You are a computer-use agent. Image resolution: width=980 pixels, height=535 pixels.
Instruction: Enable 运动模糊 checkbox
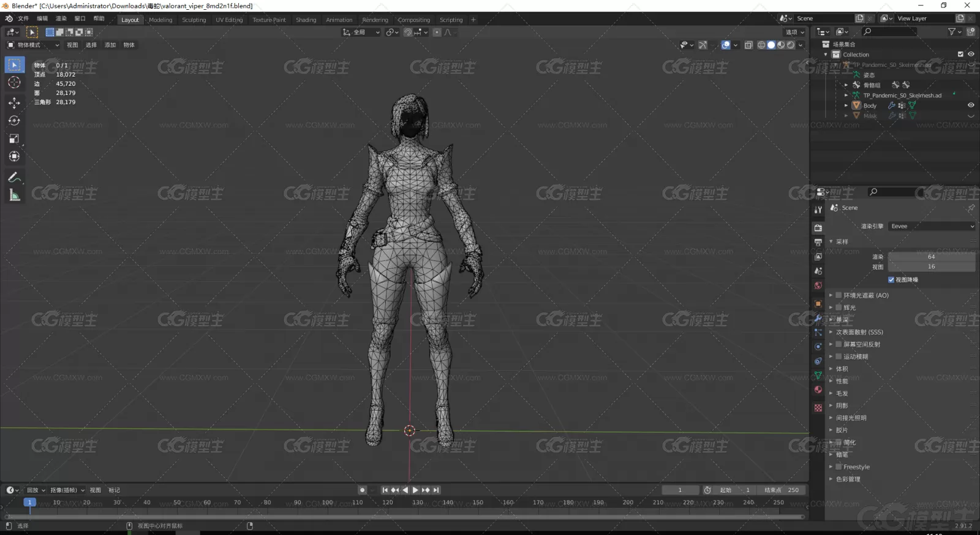point(839,357)
